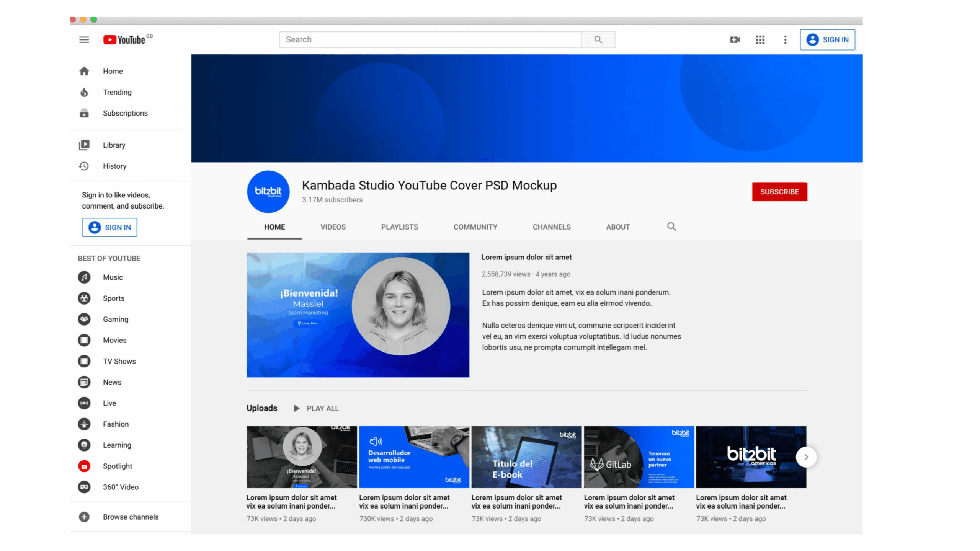This screenshot has width=980, height=551.
Task: Click into the Search field
Action: (x=430, y=40)
